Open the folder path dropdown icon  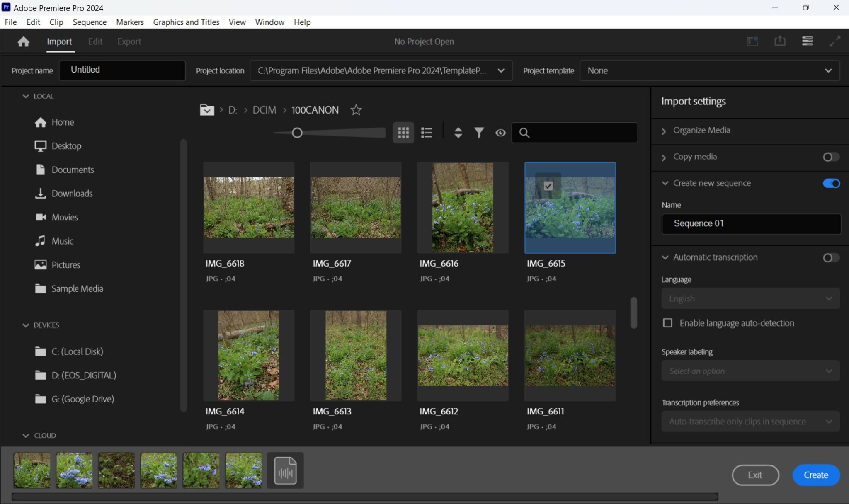pos(207,110)
